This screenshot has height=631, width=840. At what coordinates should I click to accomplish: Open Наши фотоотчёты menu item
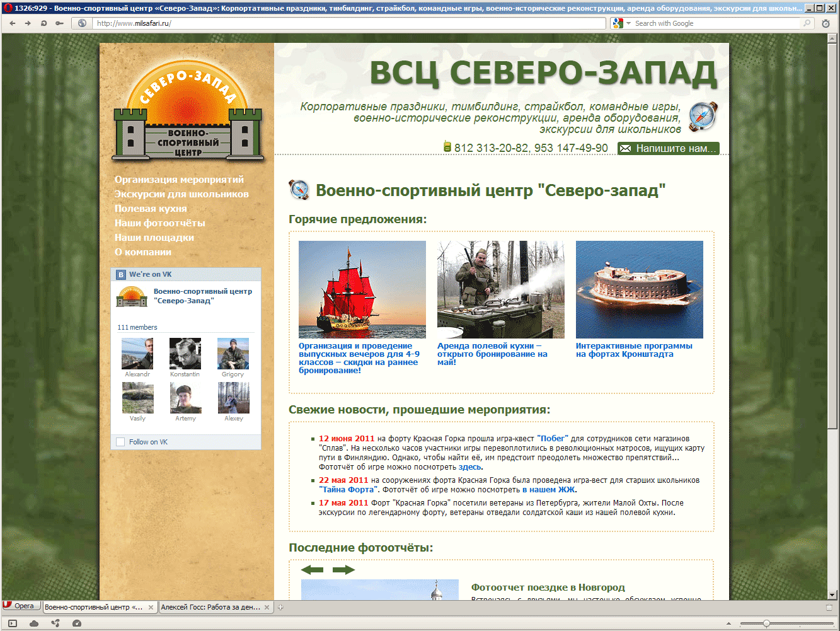[159, 223]
